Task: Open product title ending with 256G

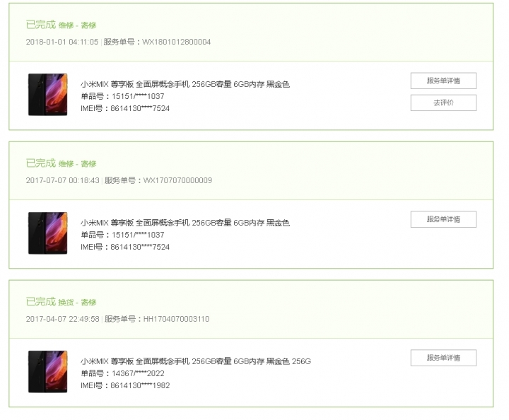Action: [196, 361]
